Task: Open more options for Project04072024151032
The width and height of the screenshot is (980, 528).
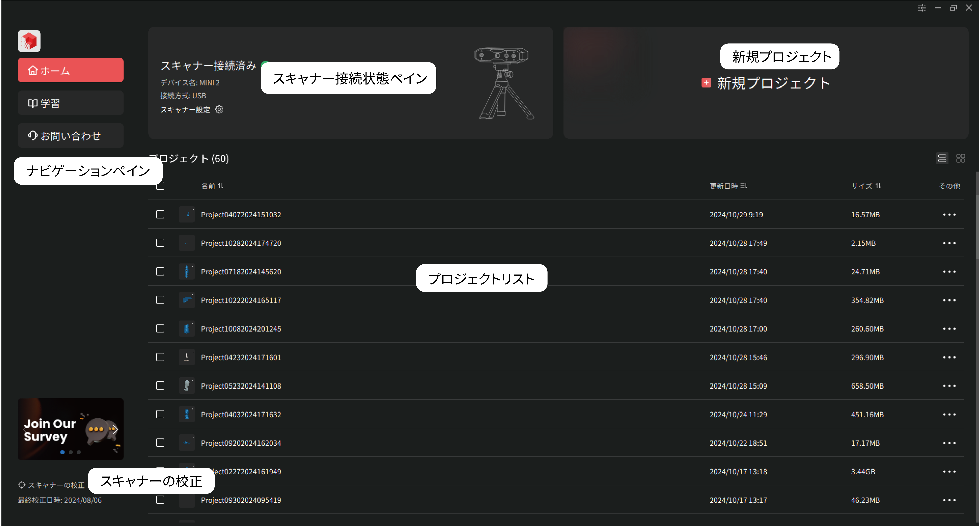Action: click(949, 215)
